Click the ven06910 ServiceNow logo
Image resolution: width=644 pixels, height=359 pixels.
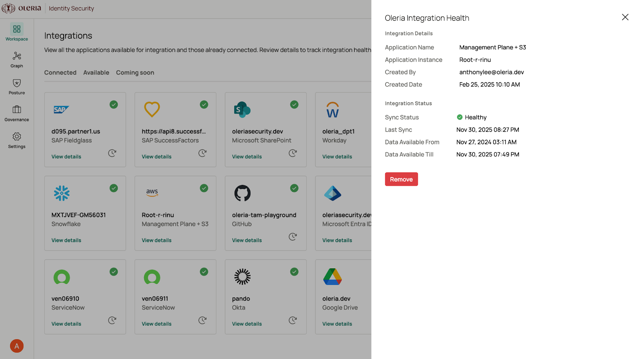[62, 277]
